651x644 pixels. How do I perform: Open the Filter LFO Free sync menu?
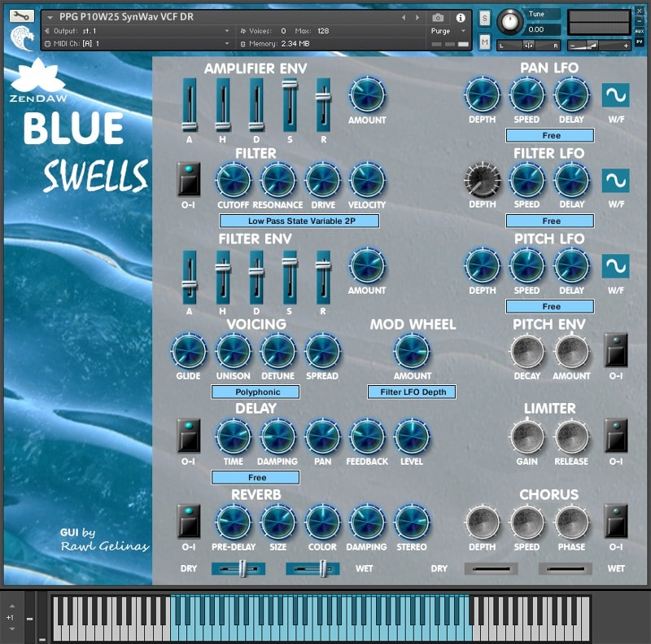[x=550, y=221]
